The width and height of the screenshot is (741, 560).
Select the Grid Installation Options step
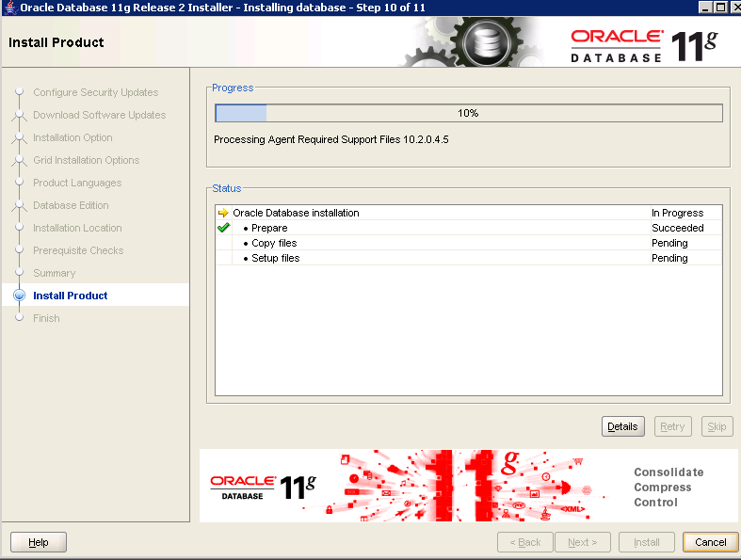coord(86,160)
